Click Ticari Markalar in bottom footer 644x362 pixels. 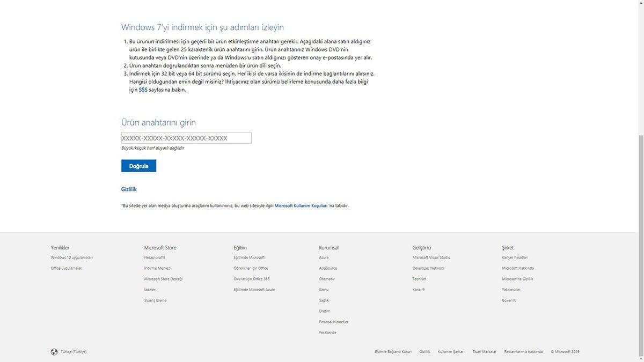pos(483,352)
